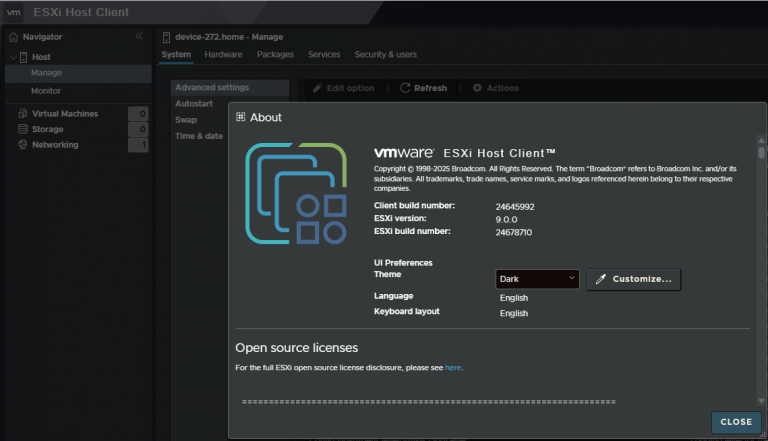768x441 pixels.
Task: Collapse the Host tree node
Action: 13,57
